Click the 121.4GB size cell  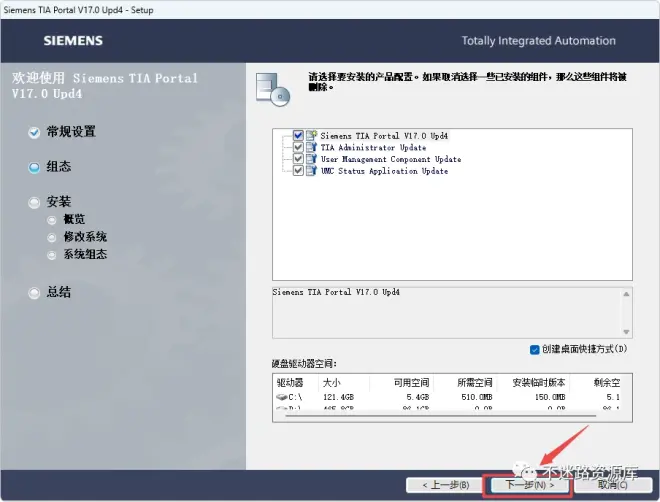coord(338,397)
